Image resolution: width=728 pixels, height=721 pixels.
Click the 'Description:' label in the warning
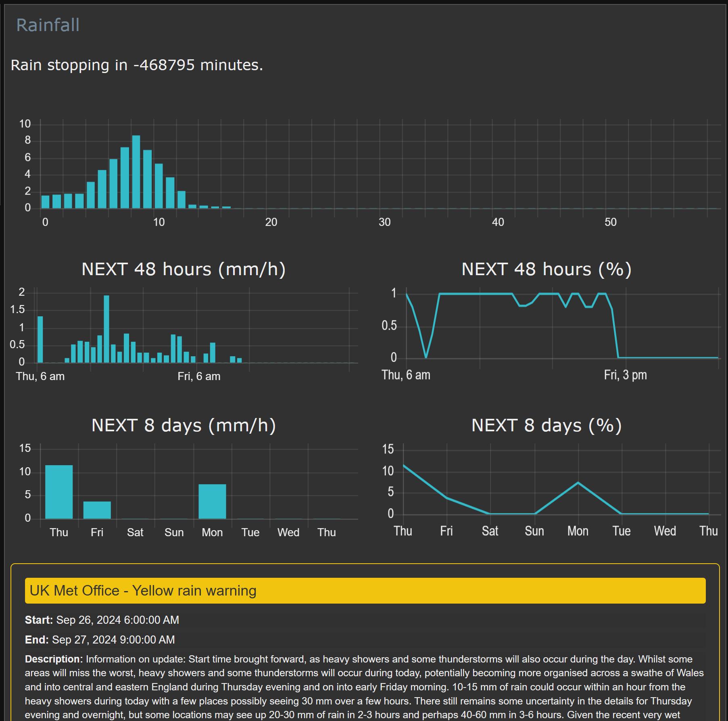pyautogui.click(x=54, y=659)
